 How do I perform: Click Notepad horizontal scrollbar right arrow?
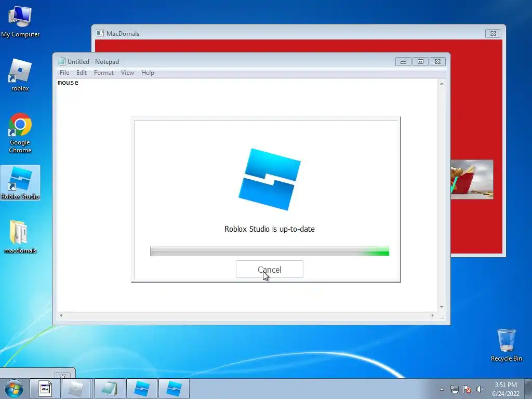[x=432, y=315]
